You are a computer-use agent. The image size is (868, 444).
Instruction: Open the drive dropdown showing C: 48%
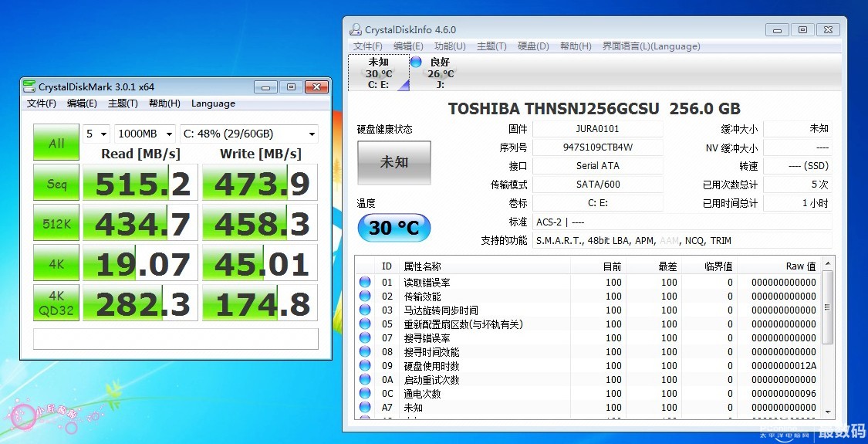[x=249, y=134]
